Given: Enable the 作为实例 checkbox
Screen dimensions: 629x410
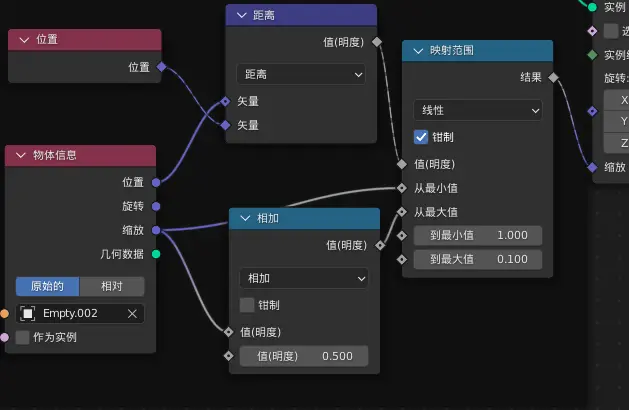Looking at the screenshot, I should click(22, 337).
